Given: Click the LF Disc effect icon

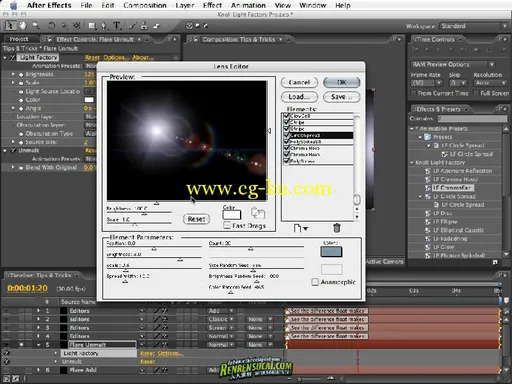Looking at the screenshot, I should [x=428, y=213].
